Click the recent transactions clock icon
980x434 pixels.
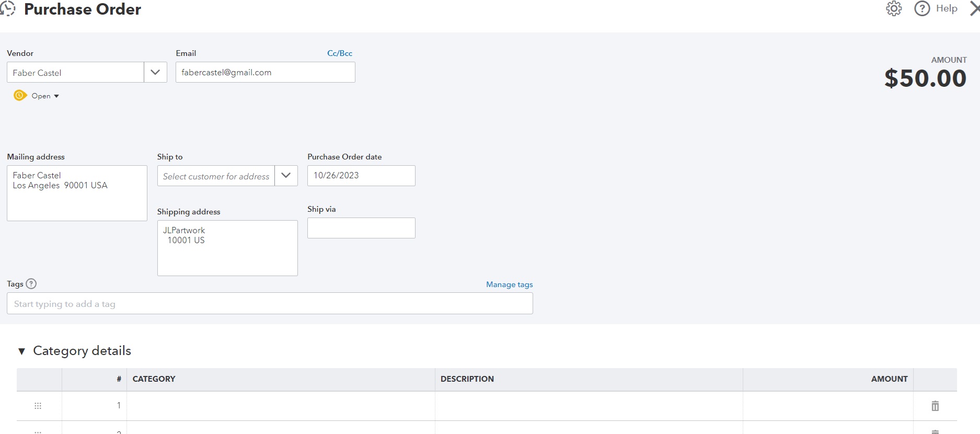pos(7,8)
